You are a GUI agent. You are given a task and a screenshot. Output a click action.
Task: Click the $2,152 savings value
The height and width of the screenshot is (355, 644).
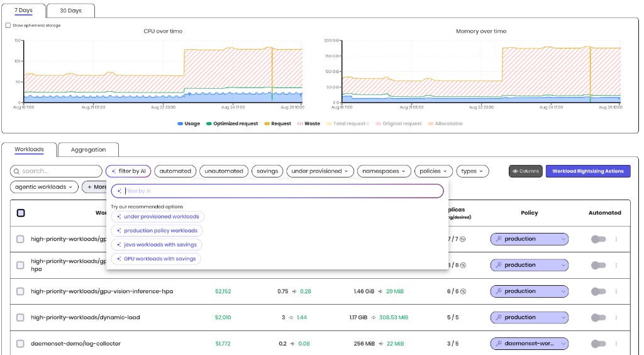click(223, 291)
